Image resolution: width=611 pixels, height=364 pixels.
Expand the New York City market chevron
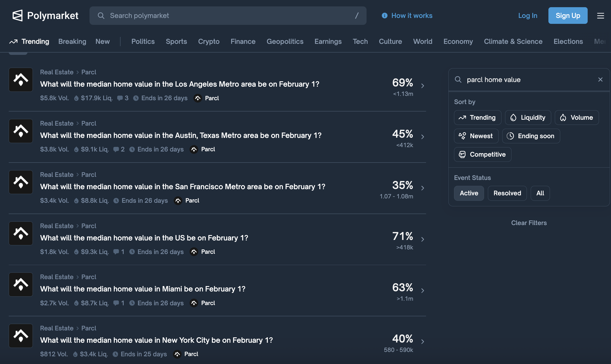point(422,341)
